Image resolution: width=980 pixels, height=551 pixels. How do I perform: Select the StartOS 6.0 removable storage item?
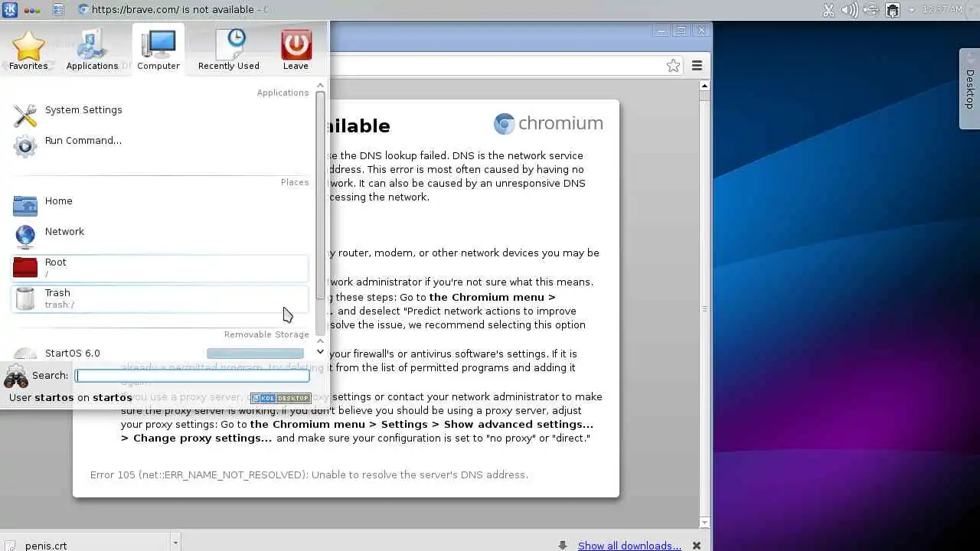point(159,354)
